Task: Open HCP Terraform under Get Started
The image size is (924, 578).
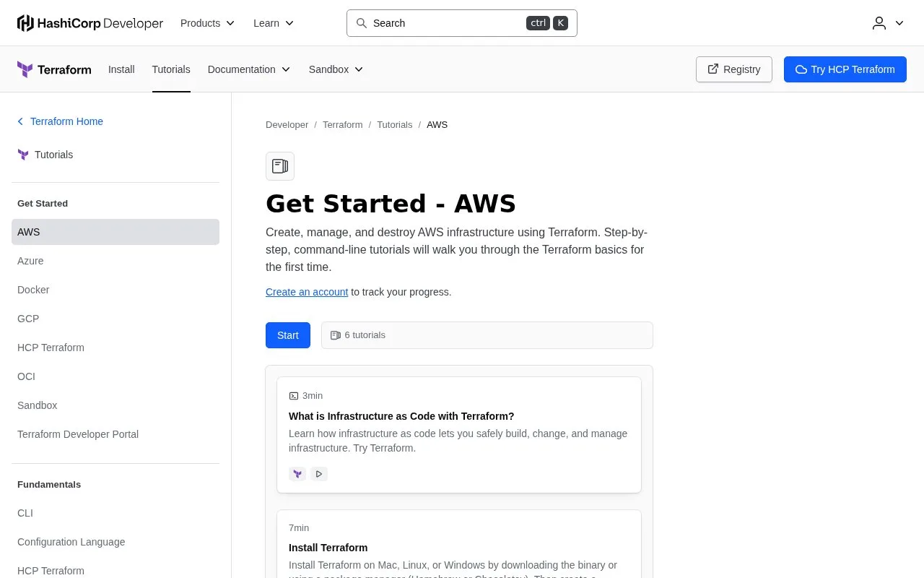Action: [x=115, y=348]
